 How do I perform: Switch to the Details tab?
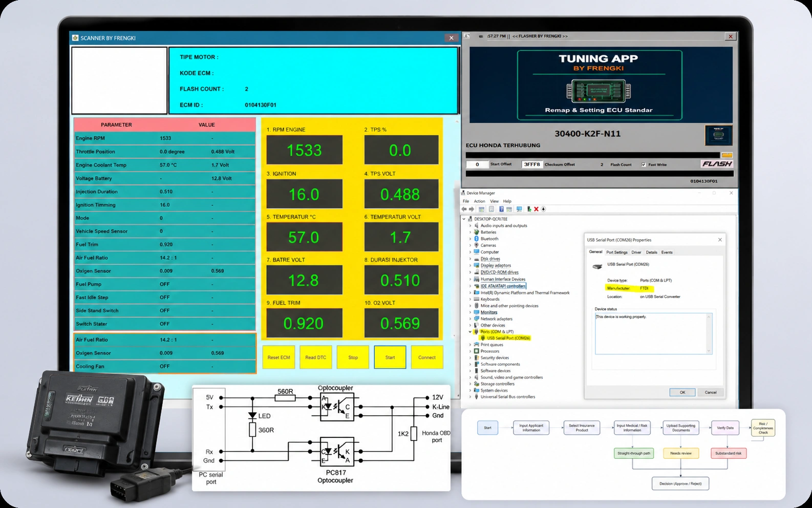(x=652, y=252)
